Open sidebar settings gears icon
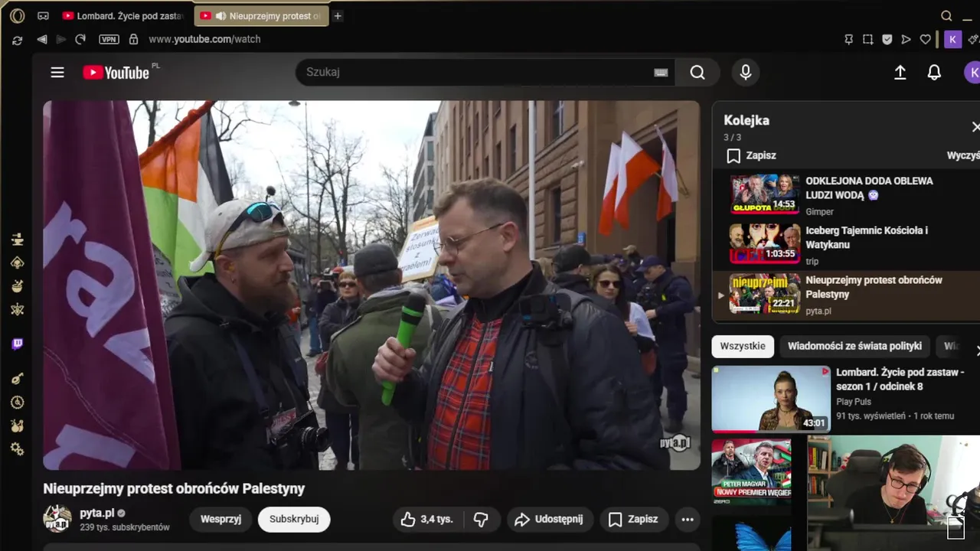This screenshot has height=551, width=980. click(17, 448)
